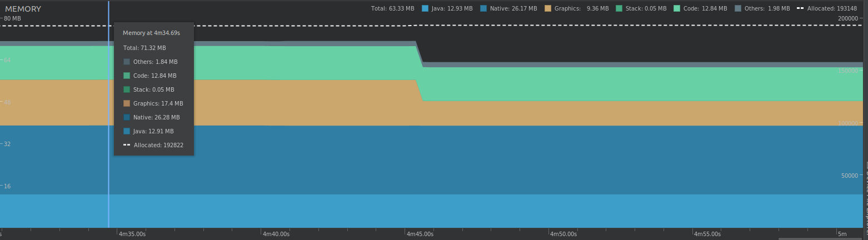The width and height of the screenshot is (868, 240).
Task: Select the 4m40.00s timeline mark
Action: (276, 234)
